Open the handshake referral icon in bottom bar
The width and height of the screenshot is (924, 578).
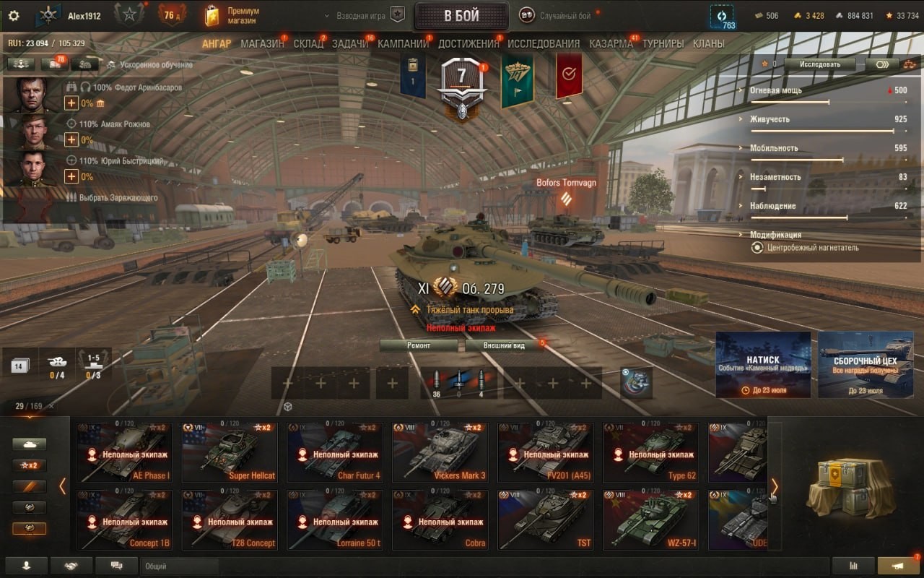coord(71,566)
